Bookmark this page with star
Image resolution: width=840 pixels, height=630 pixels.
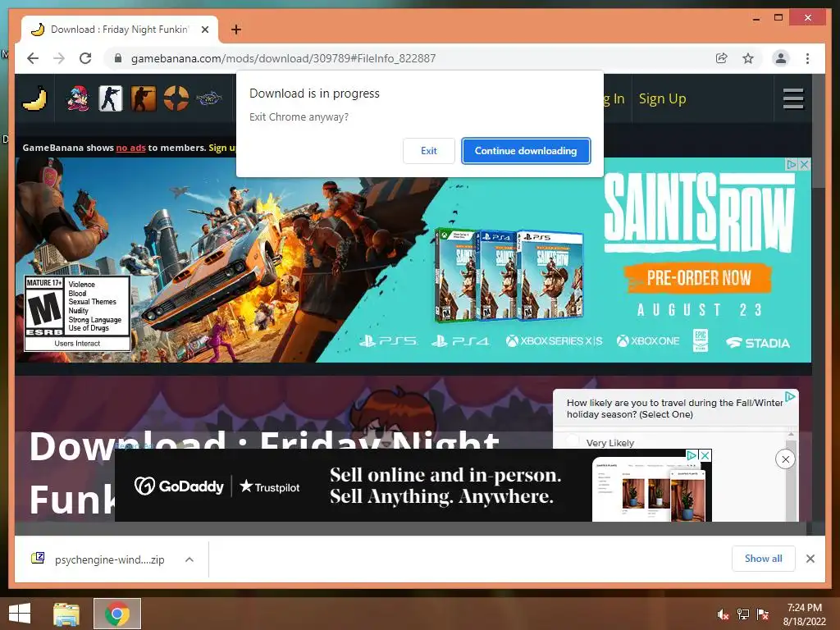pos(748,58)
